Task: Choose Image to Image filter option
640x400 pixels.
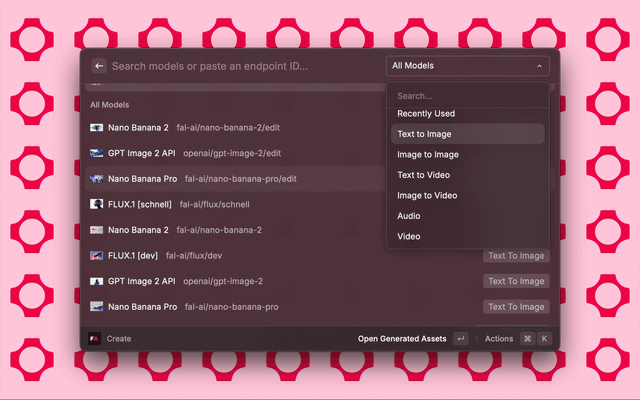Action: click(467, 154)
